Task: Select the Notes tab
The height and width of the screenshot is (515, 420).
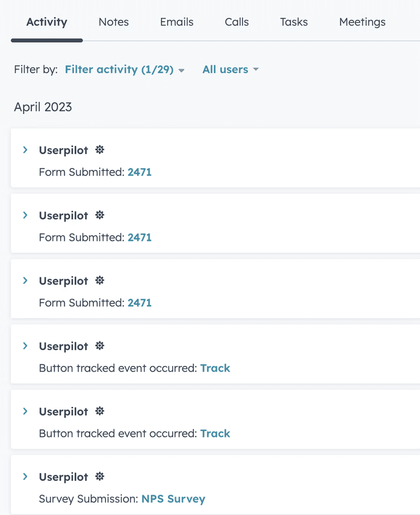Action: 113,22
